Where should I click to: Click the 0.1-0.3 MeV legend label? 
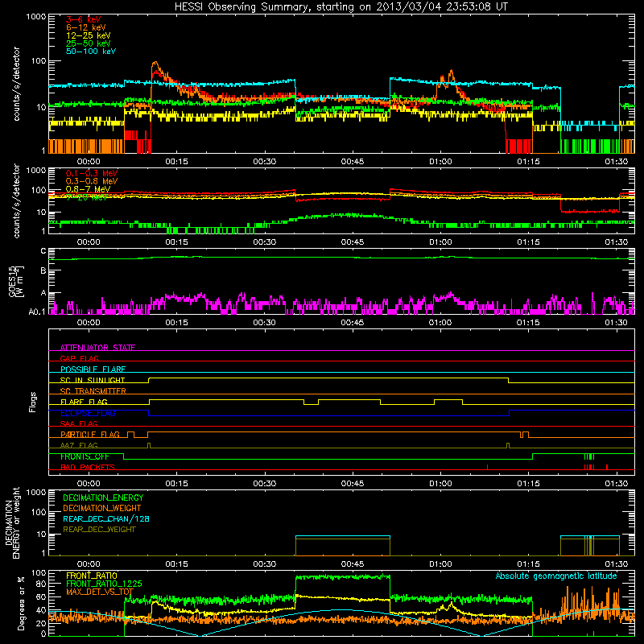92,173
